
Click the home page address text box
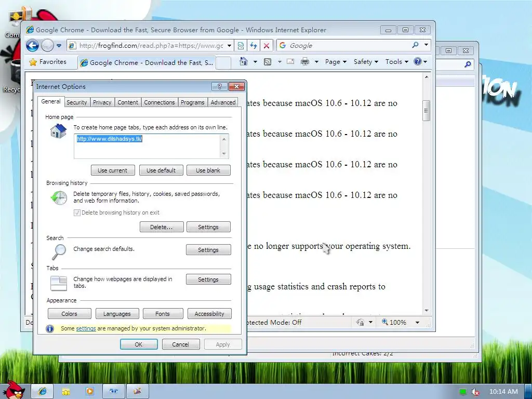point(148,146)
